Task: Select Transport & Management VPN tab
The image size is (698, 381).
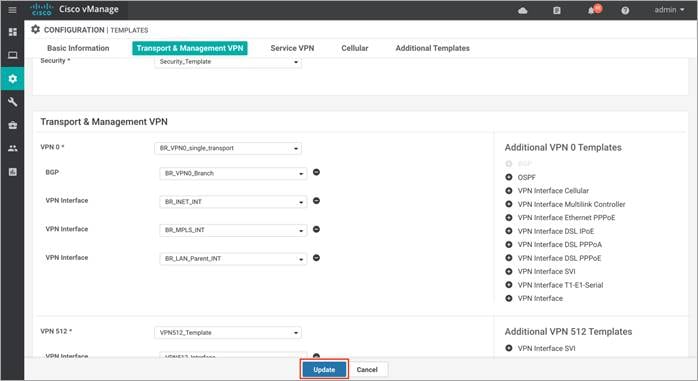Action: click(x=190, y=48)
